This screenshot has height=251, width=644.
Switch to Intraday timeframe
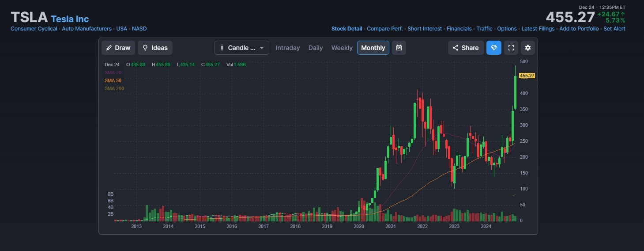(x=288, y=48)
